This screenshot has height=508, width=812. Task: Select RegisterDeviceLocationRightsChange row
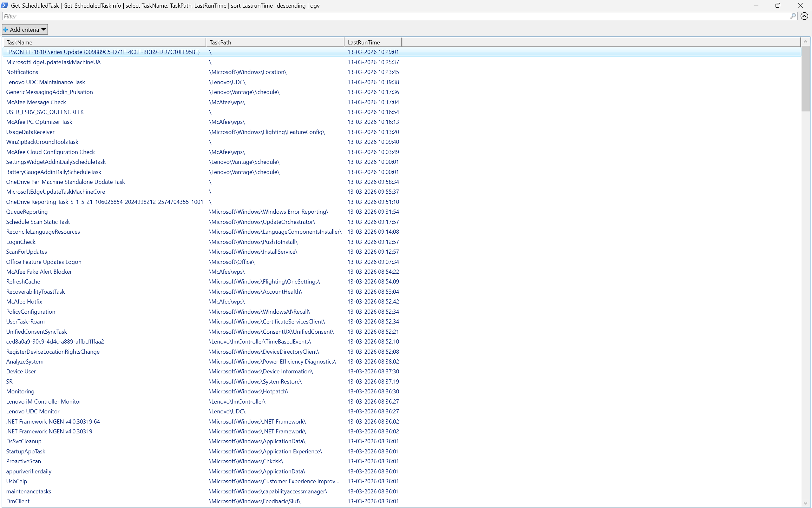[402, 352]
